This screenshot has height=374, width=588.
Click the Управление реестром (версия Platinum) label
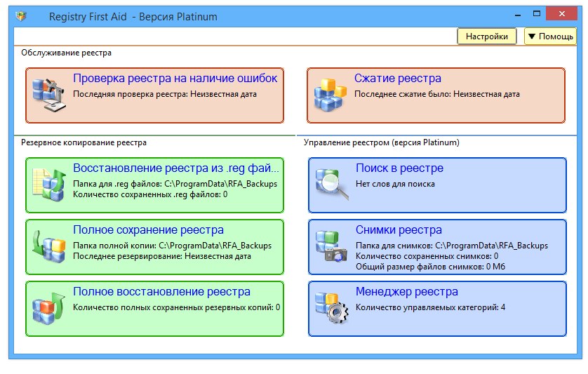pyautogui.click(x=382, y=142)
